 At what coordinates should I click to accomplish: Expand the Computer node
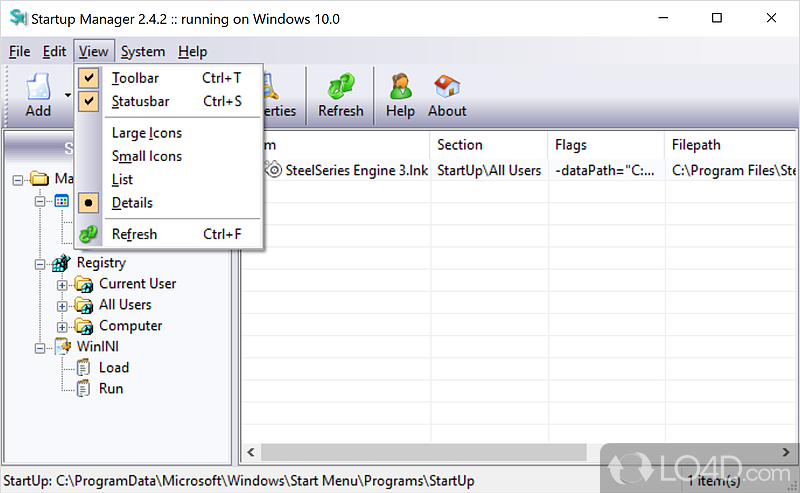pos(62,327)
